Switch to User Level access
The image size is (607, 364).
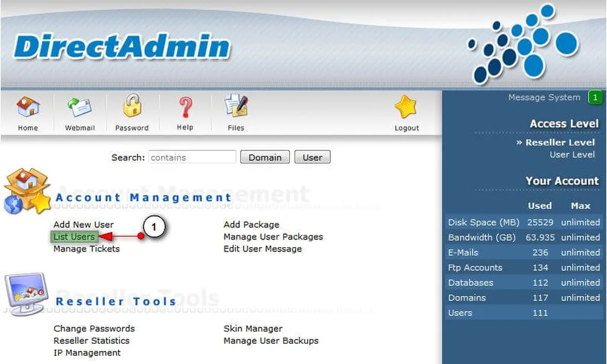point(572,155)
